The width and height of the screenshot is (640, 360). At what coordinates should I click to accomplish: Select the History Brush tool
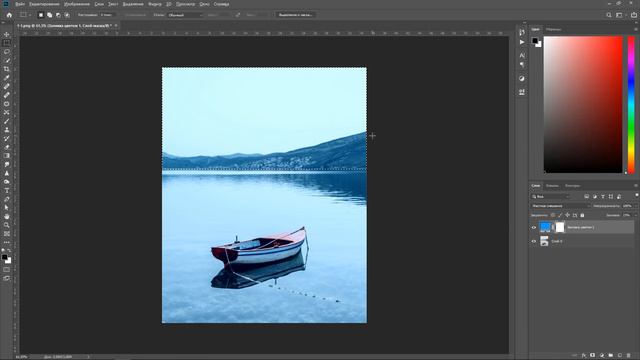pyautogui.click(x=7, y=138)
